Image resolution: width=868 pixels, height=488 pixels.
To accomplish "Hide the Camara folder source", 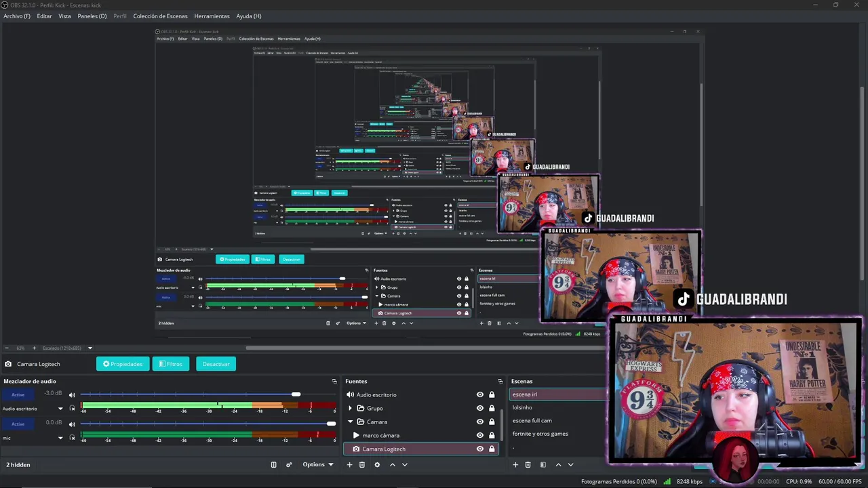I will (480, 422).
